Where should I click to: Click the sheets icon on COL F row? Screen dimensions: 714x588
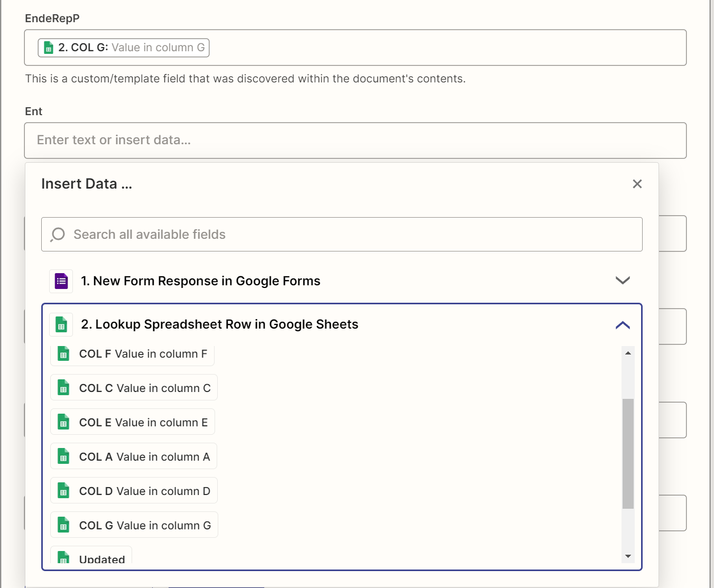63,354
